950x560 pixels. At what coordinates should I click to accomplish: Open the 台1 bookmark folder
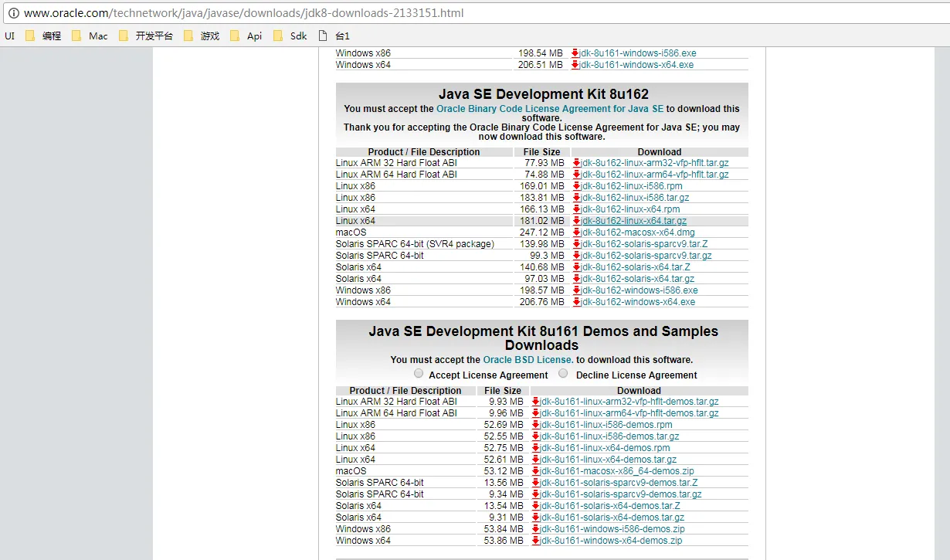334,36
